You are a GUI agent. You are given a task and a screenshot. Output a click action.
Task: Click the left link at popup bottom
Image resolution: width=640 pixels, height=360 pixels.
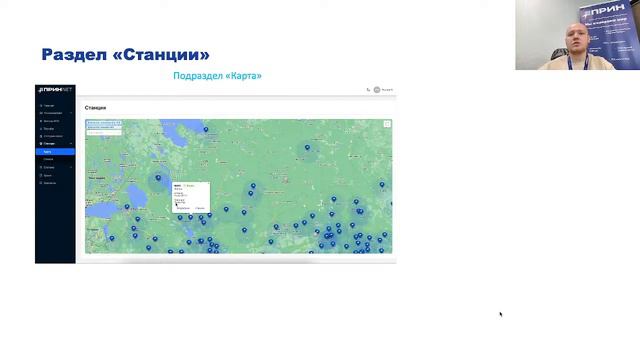click(183, 208)
